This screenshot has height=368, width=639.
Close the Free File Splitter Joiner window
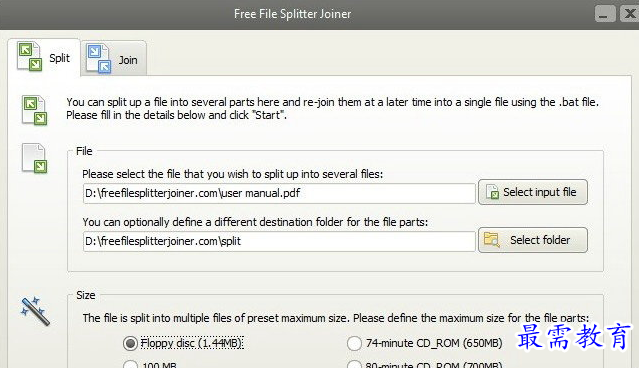tap(629, 14)
